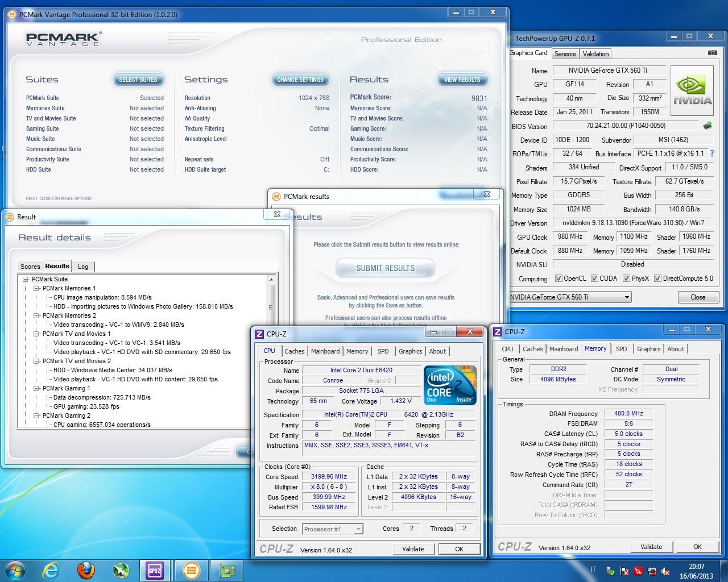Click the BIOS save chip icon in GPU-Z
The width and height of the screenshot is (728, 582).
point(708,126)
